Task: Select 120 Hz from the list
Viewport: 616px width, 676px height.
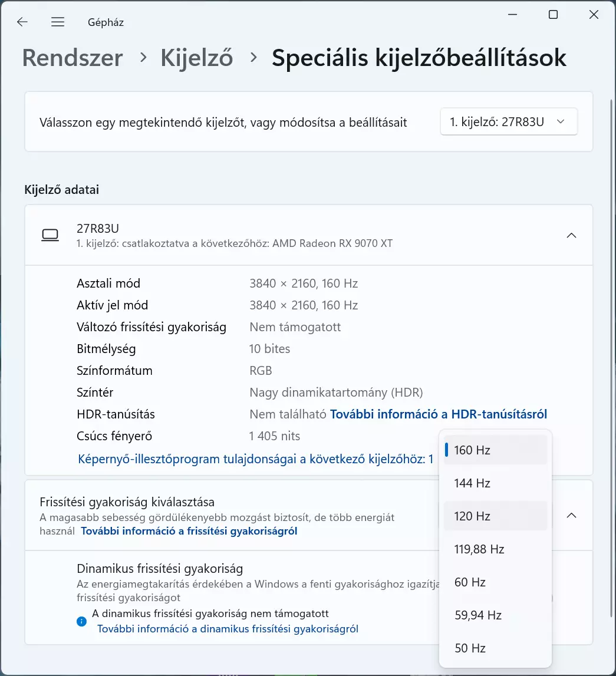Action: pos(495,516)
